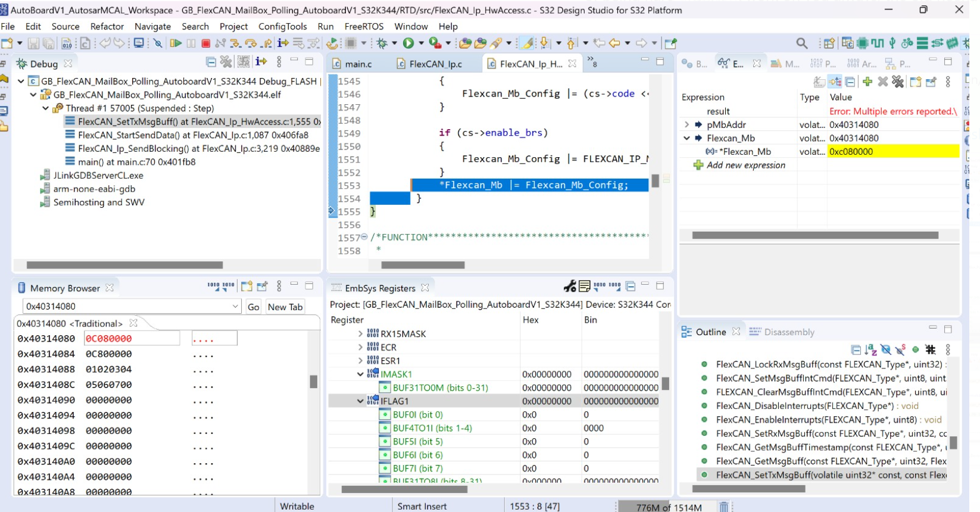Click the Step Into icon
Screen dimensions: 980x512
235,43
